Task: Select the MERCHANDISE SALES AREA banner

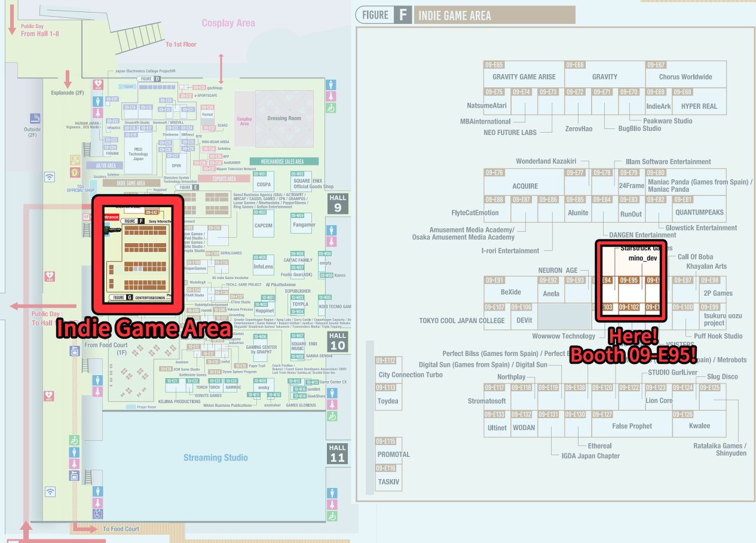Action: pos(284,161)
